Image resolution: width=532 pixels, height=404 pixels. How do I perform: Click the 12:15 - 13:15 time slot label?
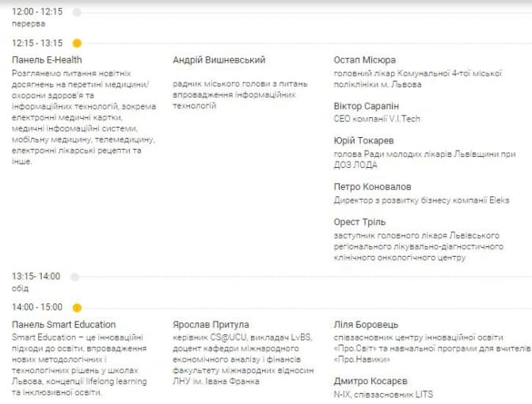coord(37,44)
